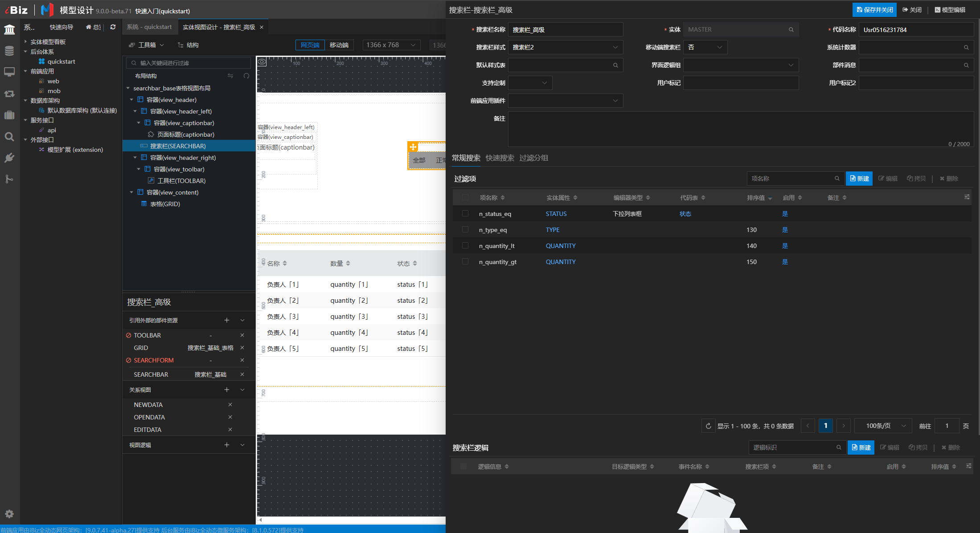Open the 搜索栏样式 dropdown
Viewport: 980px width, 533px height.
[565, 47]
